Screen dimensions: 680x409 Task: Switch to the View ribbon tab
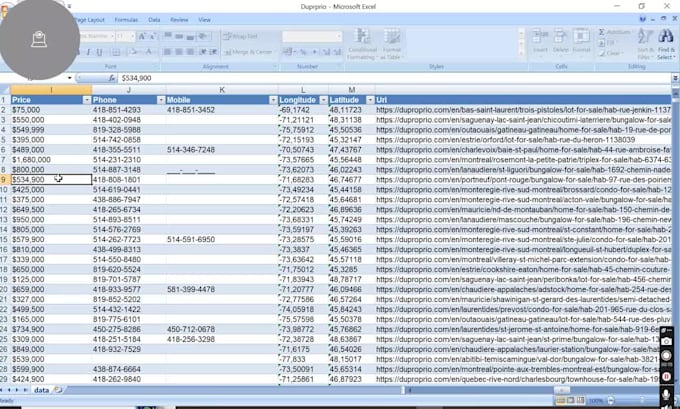[x=204, y=20]
